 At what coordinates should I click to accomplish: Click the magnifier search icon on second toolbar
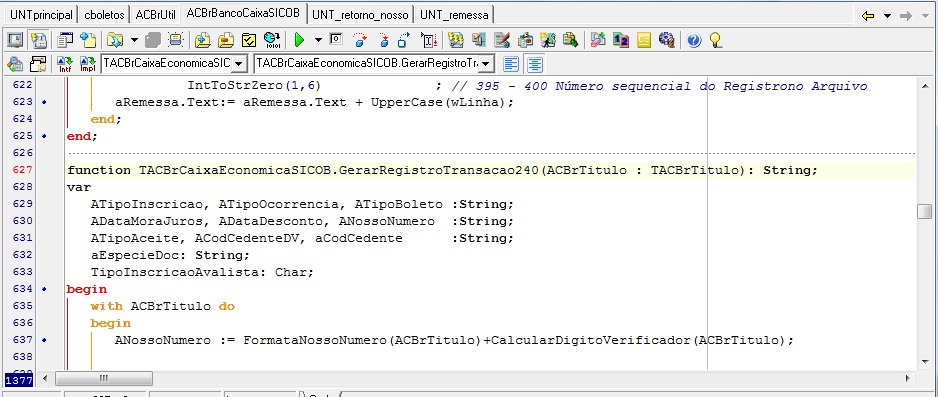[15, 63]
